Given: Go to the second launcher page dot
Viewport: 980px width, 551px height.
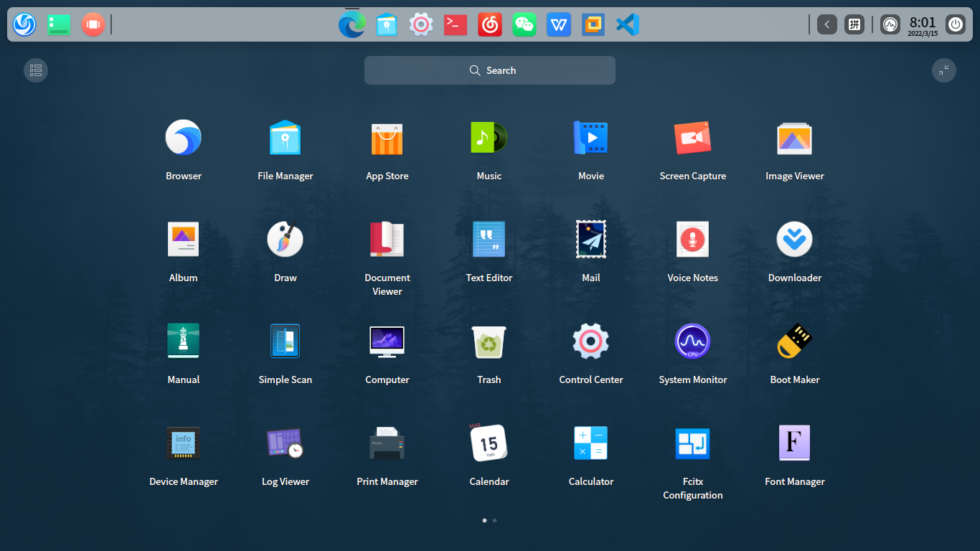Looking at the screenshot, I should click(495, 520).
